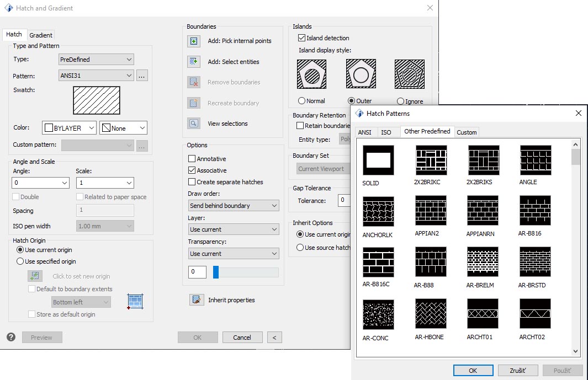
Task: Use the Inherit properties tool
Action: 197,300
